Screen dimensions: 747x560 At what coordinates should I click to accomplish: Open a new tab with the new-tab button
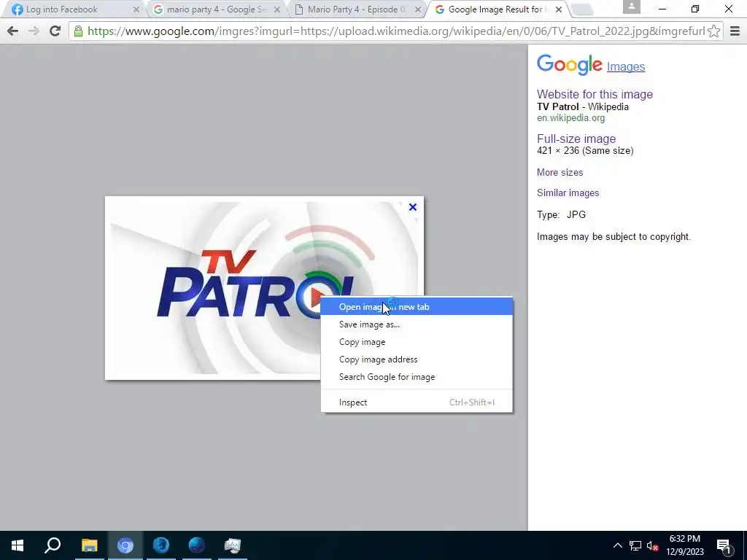point(581,9)
